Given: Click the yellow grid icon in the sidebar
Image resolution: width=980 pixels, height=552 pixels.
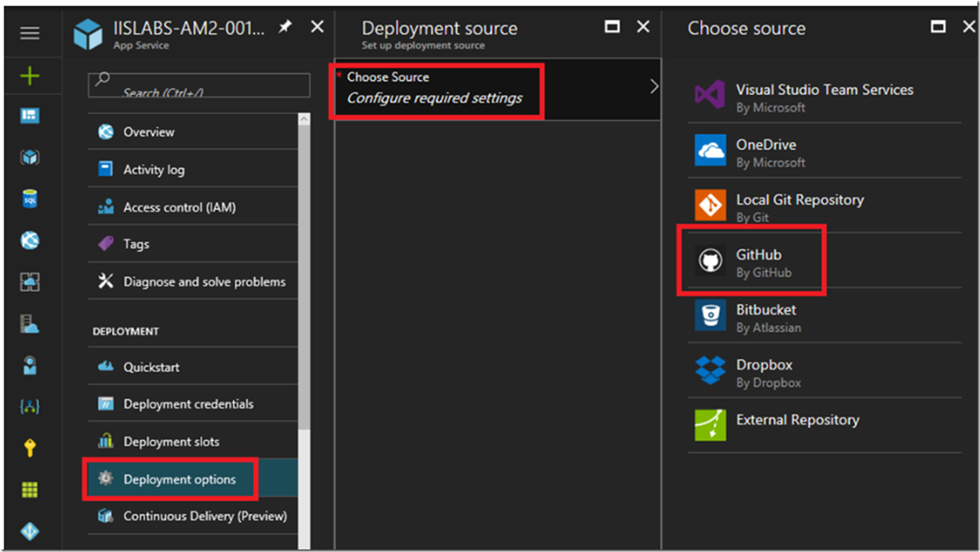Looking at the screenshot, I should point(30,489).
